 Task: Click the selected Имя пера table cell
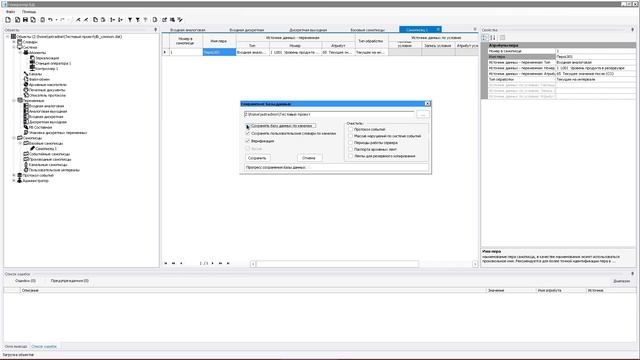[219, 52]
